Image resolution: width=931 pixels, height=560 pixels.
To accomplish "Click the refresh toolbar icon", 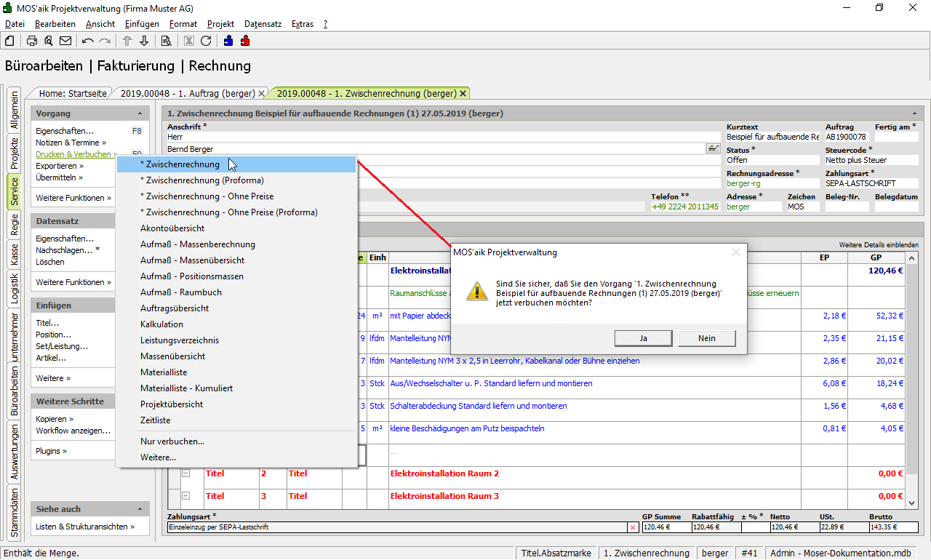I will [206, 41].
